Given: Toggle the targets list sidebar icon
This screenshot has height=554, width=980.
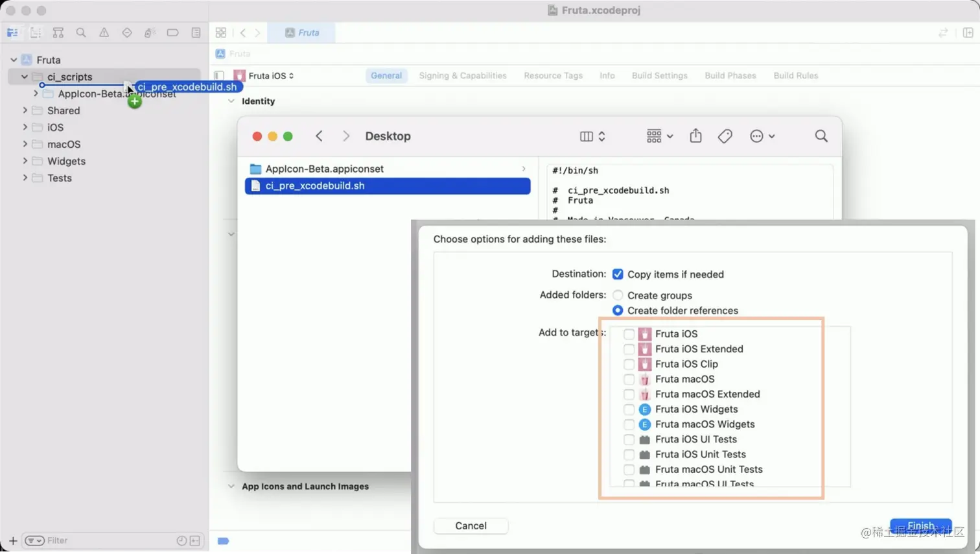Looking at the screenshot, I should coord(219,76).
